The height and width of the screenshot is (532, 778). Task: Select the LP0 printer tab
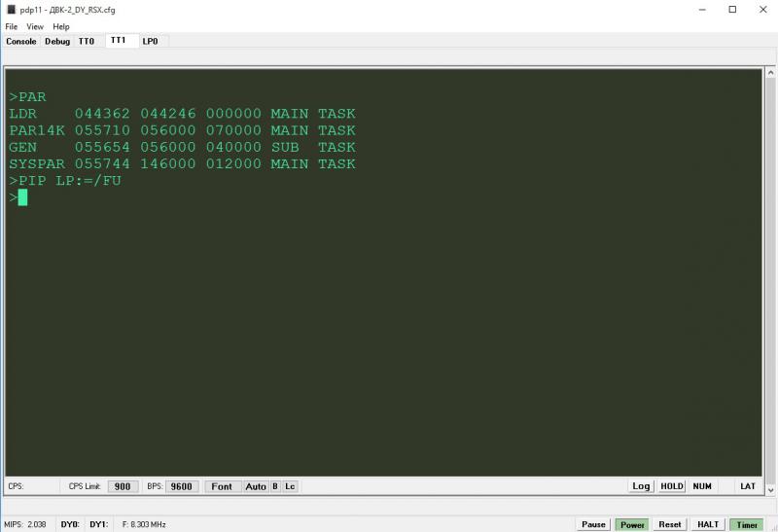151,41
